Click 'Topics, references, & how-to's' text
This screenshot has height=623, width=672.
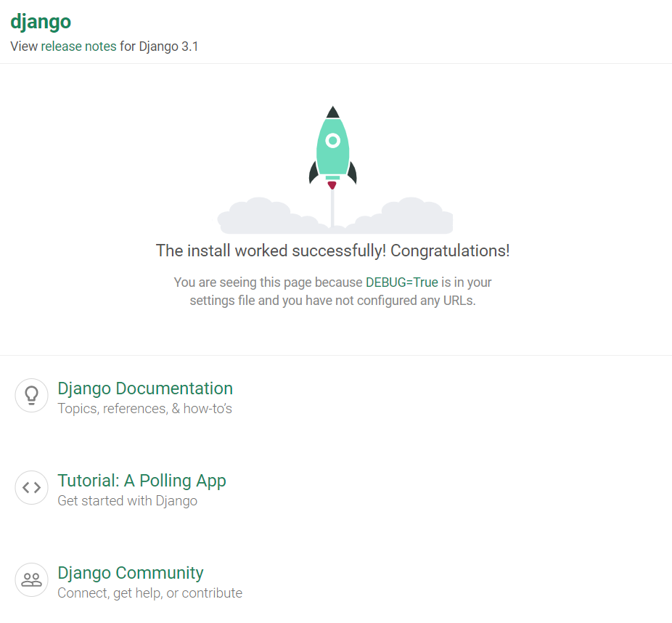click(145, 409)
